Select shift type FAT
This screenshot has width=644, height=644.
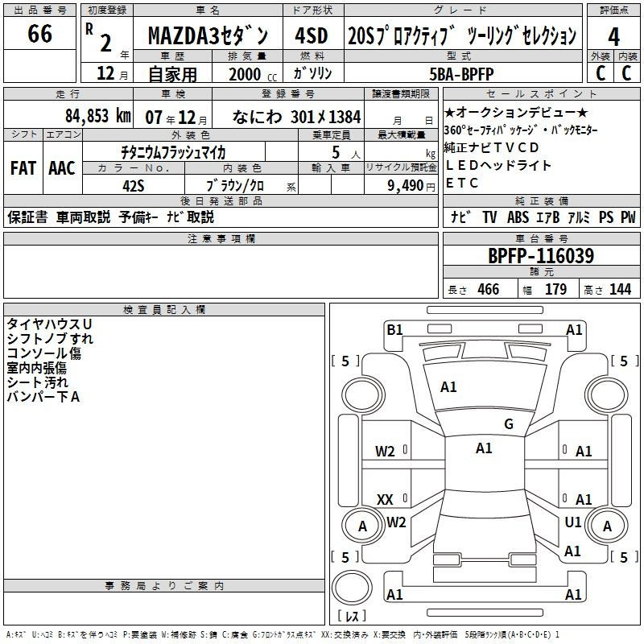(x=23, y=168)
